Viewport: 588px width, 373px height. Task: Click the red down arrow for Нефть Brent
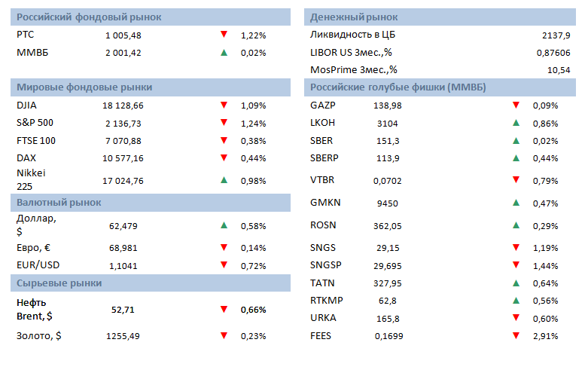tap(224, 309)
